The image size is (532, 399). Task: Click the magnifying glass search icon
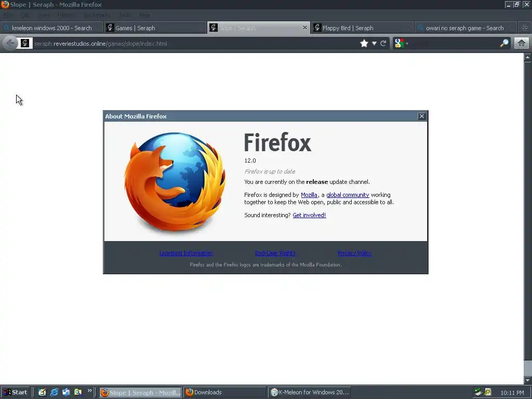504,44
